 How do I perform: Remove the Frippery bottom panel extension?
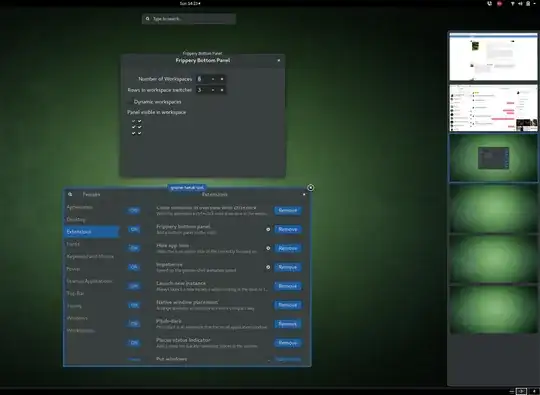(x=288, y=229)
